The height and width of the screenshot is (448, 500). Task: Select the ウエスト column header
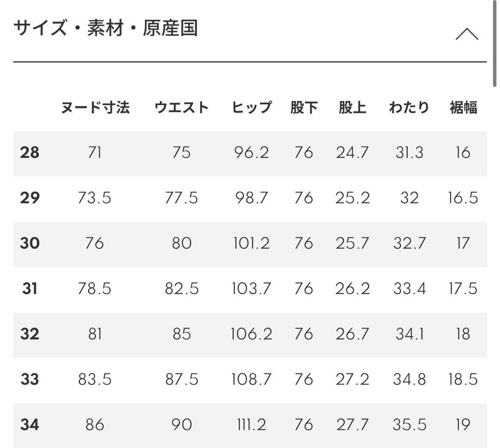(182, 107)
